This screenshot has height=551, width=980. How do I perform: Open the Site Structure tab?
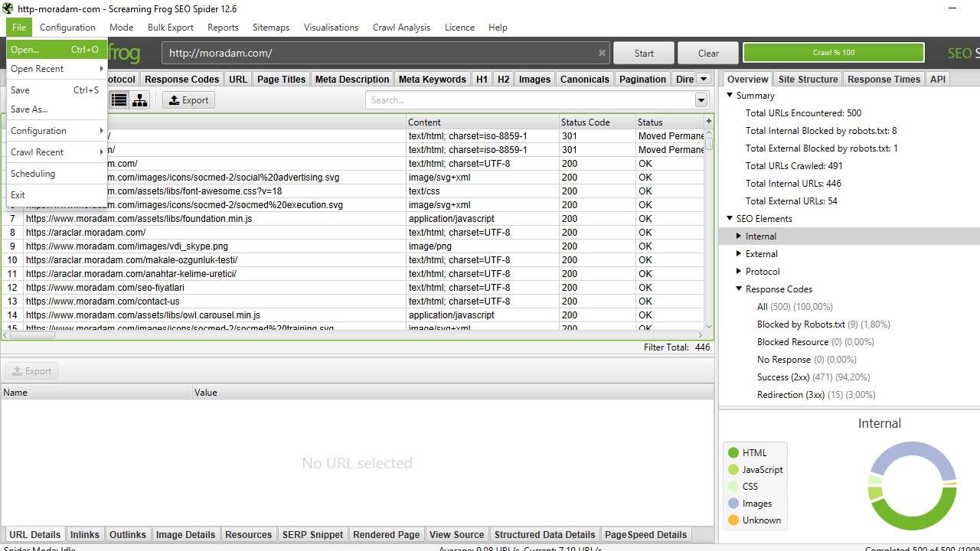(808, 79)
